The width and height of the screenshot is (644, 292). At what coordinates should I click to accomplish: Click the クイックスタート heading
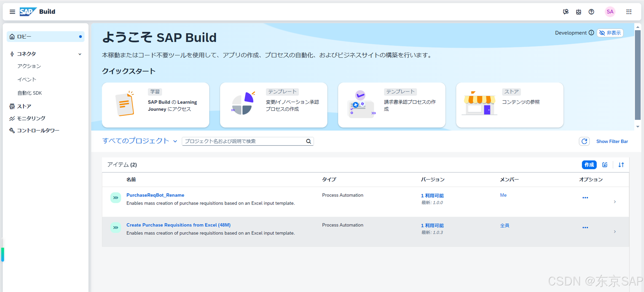(x=129, y=71)
